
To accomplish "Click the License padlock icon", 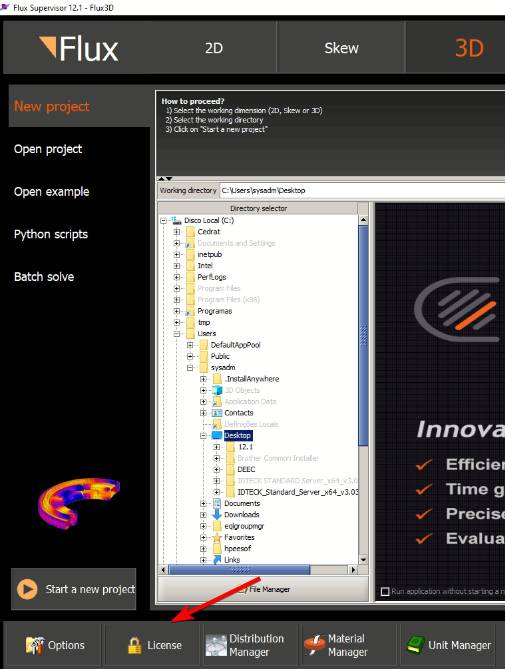I will (134, 646).
